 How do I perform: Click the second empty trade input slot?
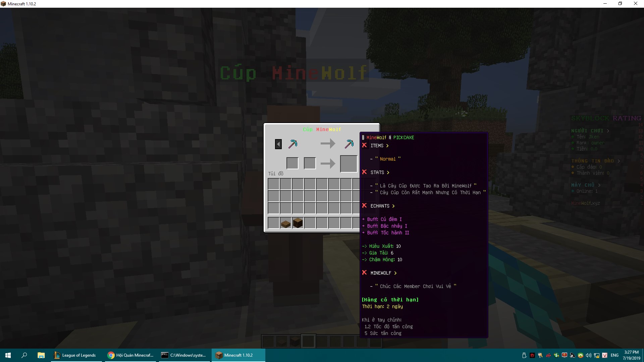coord(310,163)
